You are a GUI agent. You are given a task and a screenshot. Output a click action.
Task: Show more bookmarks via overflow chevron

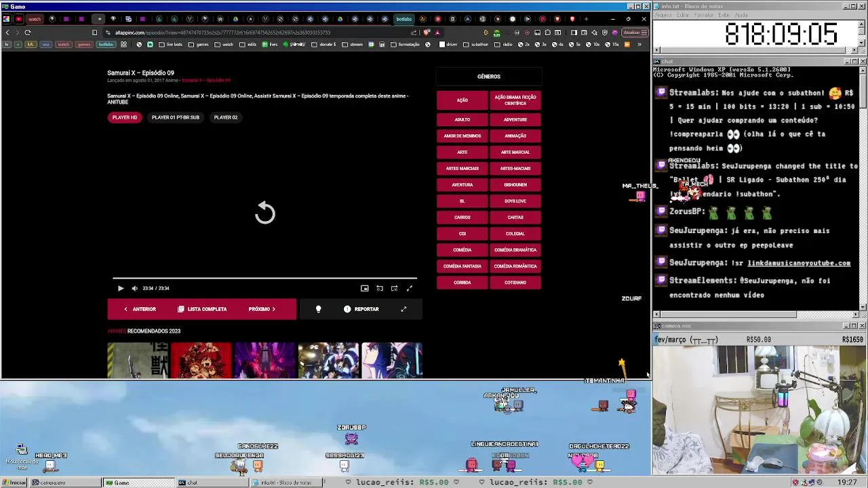[639, 45]
